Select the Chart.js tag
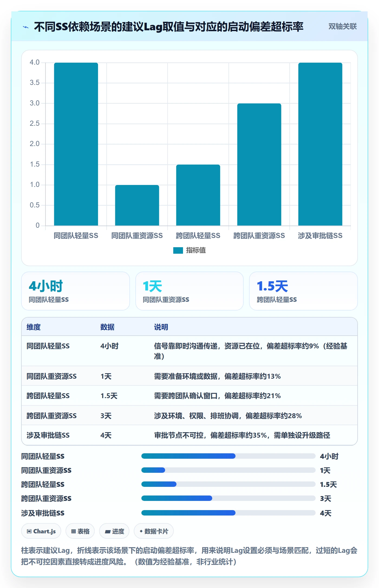 tap(41, 531)
